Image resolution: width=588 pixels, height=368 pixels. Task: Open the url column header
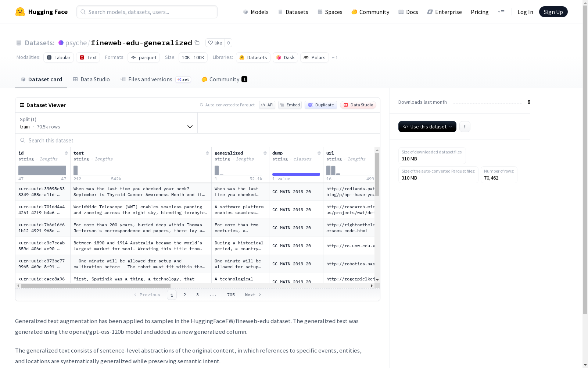point(330,153)
